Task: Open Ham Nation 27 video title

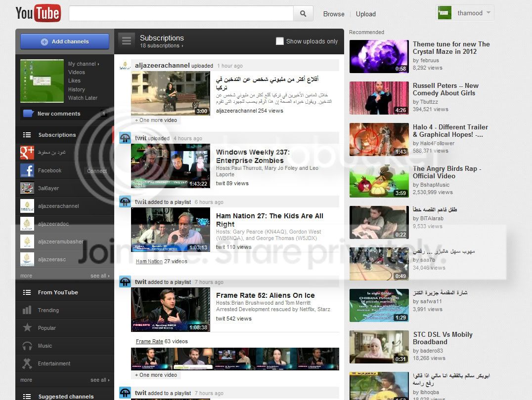Action: (269, 220)
